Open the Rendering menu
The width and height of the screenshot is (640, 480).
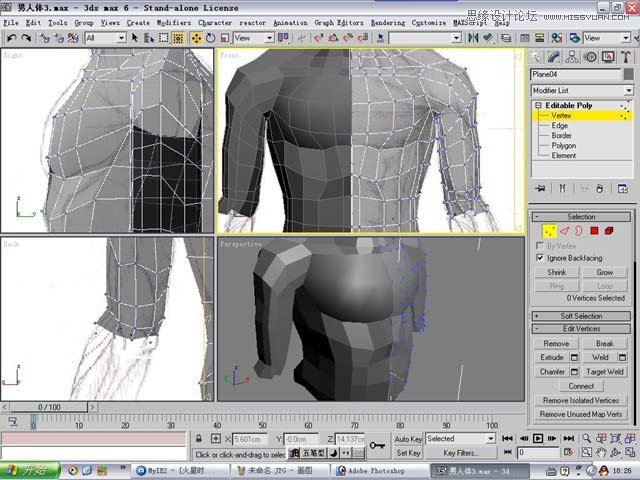point(388,22)
